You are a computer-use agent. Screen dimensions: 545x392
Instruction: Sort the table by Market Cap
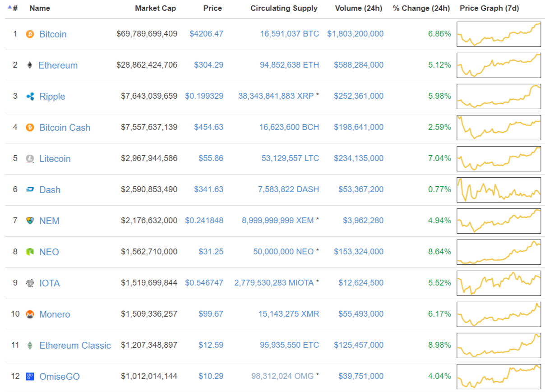pyautogui.click(x=155, y=8)
